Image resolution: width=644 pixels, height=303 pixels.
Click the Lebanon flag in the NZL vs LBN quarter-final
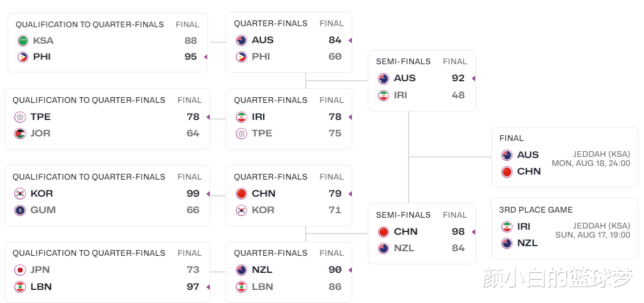pyautogui.click(x=242, y=287)
